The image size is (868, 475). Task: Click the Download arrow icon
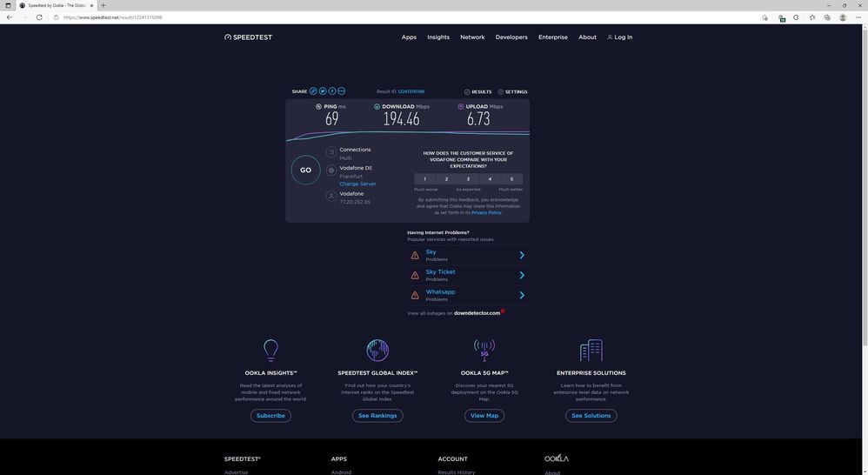pyautogui.click(x=377, y=106)
